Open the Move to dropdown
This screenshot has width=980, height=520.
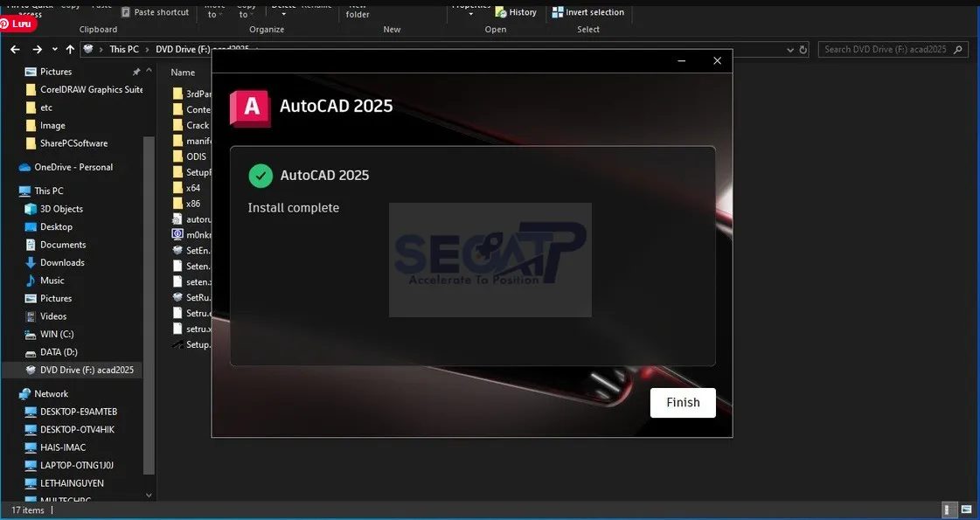tap(212, 12)
